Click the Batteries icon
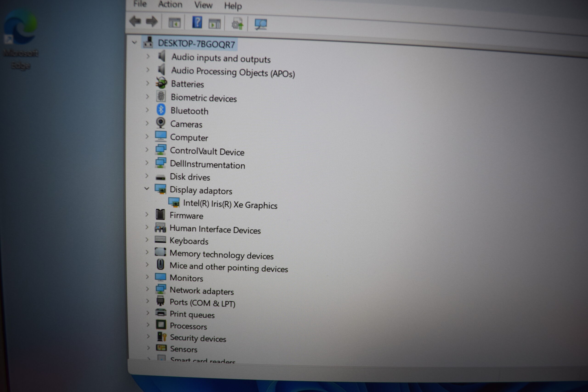Screen dimensions: 588x392 pyautogui.click(x=161, y=82)
